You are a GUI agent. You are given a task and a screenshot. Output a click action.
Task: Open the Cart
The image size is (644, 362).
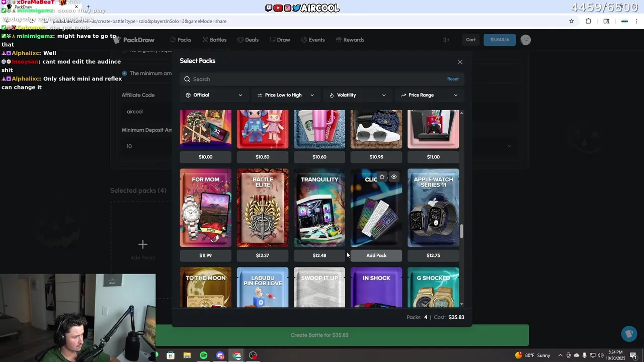pos(471,40)
